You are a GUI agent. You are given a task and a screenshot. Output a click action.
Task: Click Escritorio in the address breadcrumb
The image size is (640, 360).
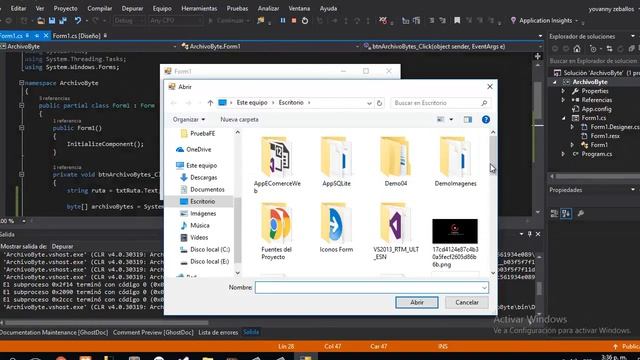click(x=291, y=103)
